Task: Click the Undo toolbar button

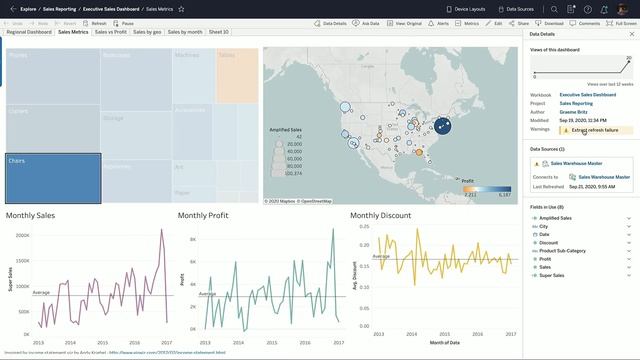Action: [x=13, y=24]
